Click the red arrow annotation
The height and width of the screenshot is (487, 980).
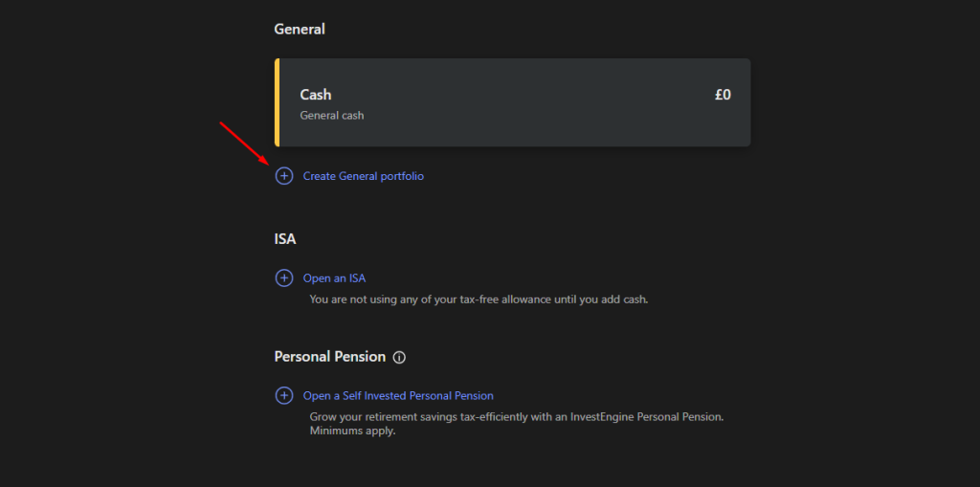pyautogui.click(x=243, y=141)
